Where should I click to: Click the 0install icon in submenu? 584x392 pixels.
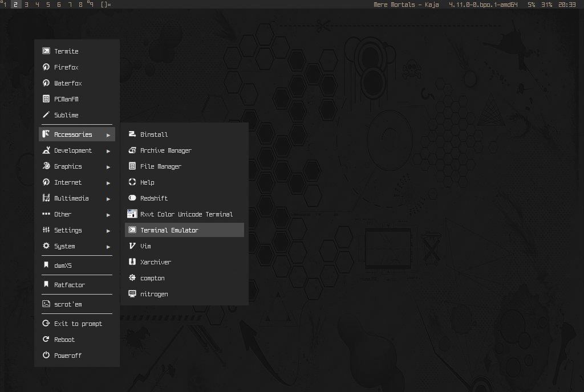(132, 134)
